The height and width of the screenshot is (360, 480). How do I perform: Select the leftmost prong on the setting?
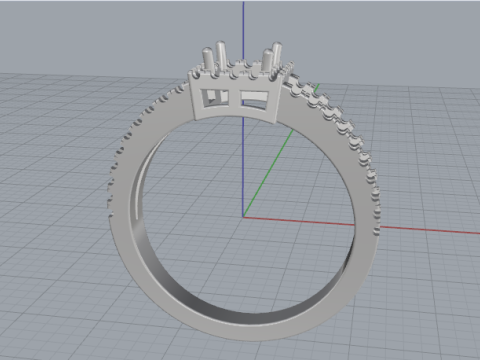[x=207, y=59]
